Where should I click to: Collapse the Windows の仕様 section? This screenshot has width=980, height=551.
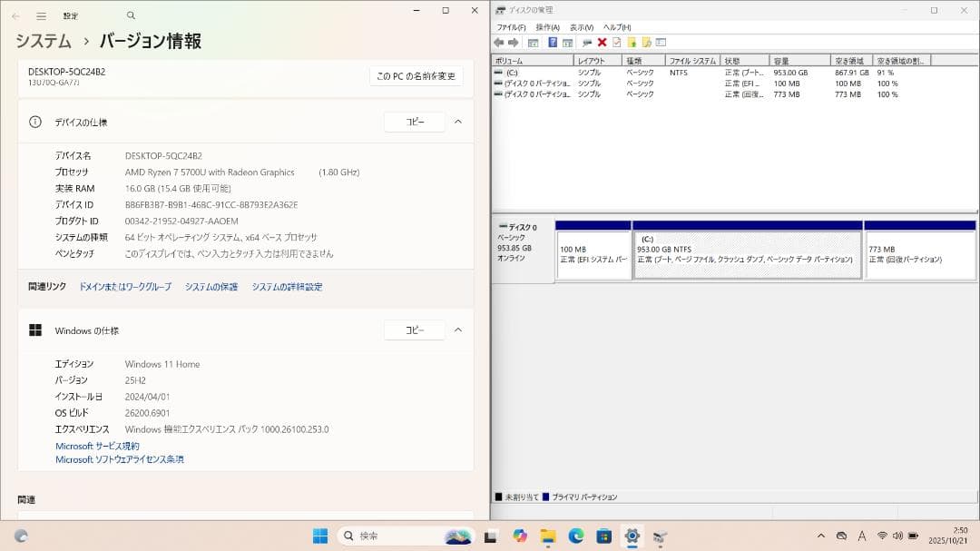tap(458, 330)
